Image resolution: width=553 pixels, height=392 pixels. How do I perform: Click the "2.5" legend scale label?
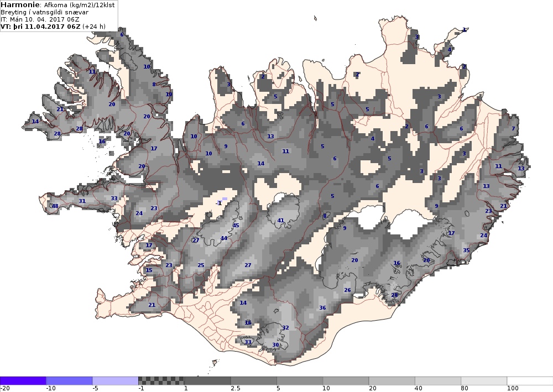click(235, 388)
